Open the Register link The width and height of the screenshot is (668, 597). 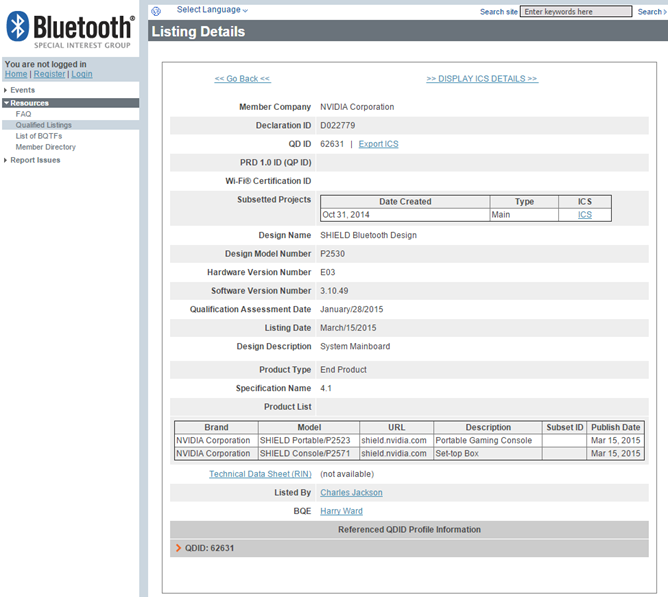point(49,74)
